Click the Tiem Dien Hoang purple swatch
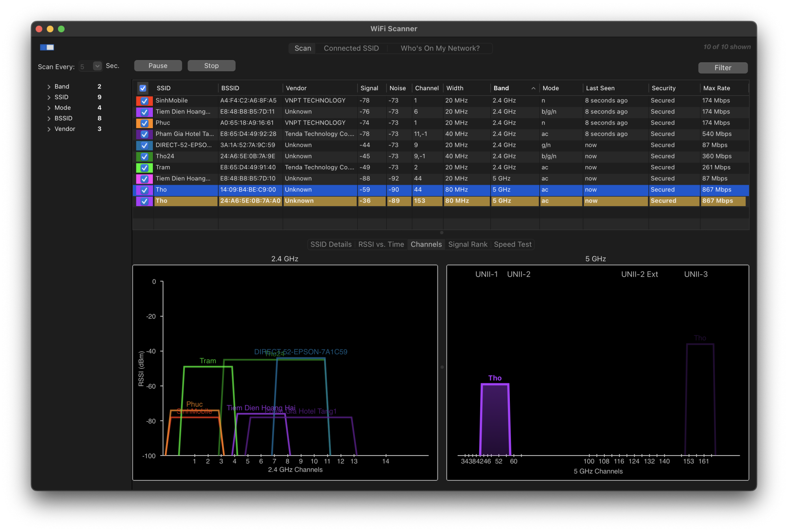This screenshot has width=788, height=532. pos(138,112)
